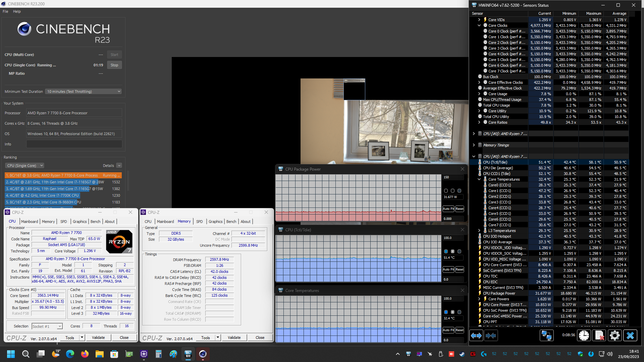Toggle the ranking Details arrow button

pos(119,166)
